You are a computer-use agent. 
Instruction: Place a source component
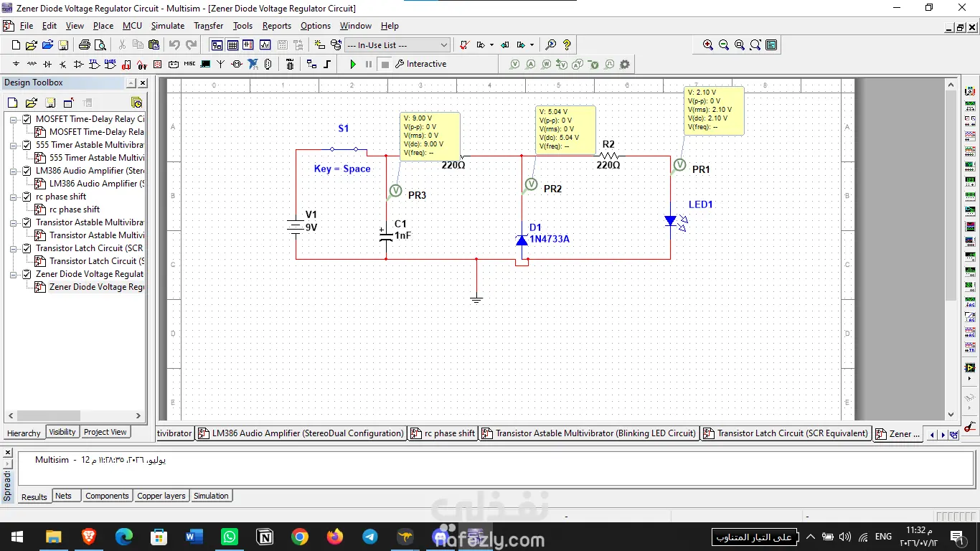[16, 64]
